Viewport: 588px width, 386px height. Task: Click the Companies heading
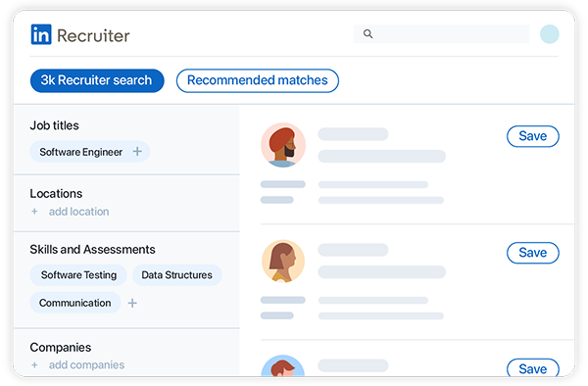[x=61, y=348]
